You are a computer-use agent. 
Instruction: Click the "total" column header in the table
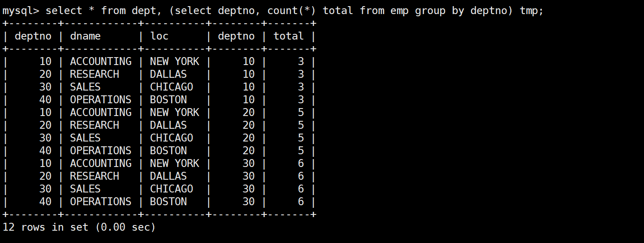coord(289,36)
